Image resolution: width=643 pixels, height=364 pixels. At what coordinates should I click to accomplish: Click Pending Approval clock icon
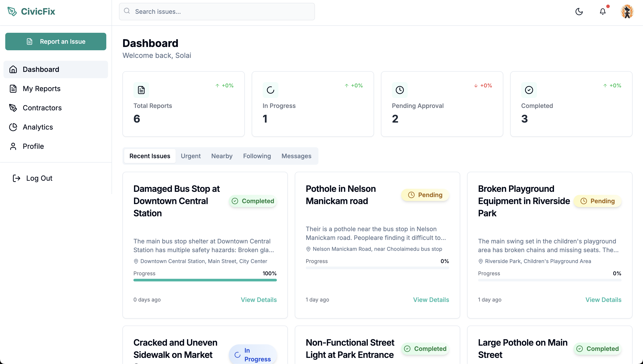tap(400, 90)
